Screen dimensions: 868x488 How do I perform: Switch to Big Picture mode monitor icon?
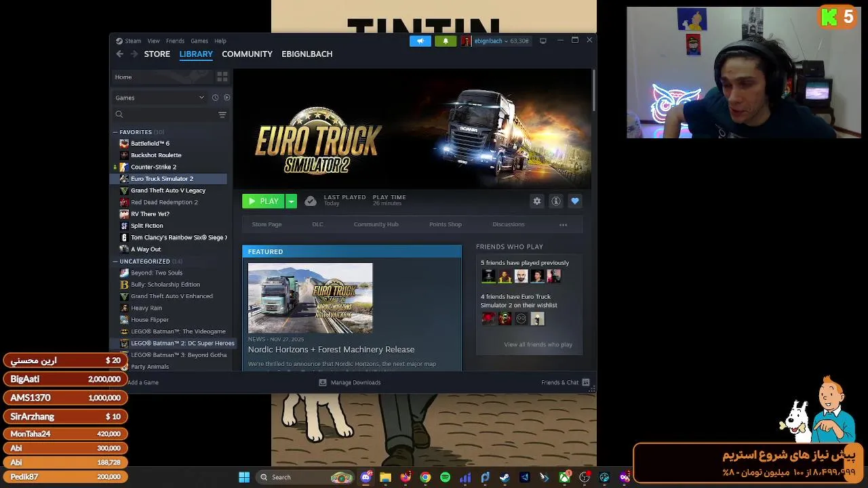542,41
